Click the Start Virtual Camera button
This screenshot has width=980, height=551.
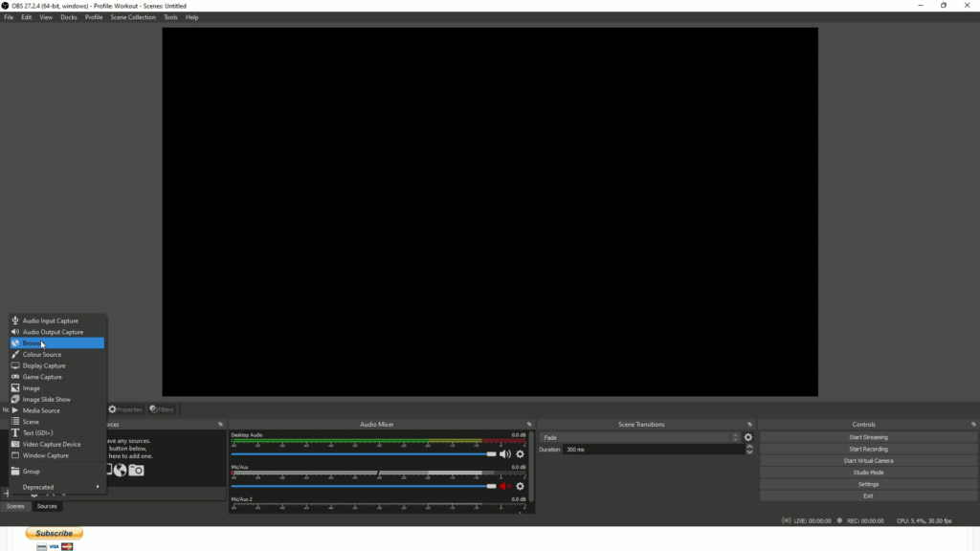pyautogui.click(x=867, y=460)
